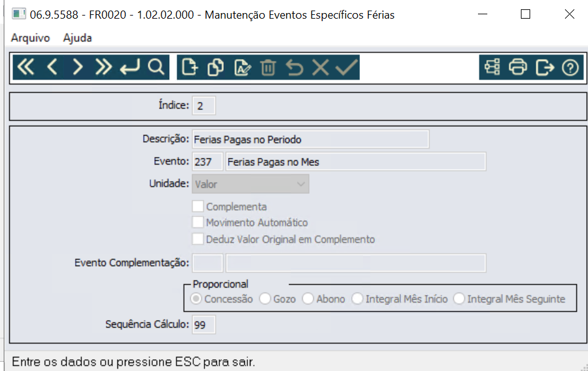The image size is (588, 371).
Task: Select the Gozo radio option
Action: tap(265, 299)
